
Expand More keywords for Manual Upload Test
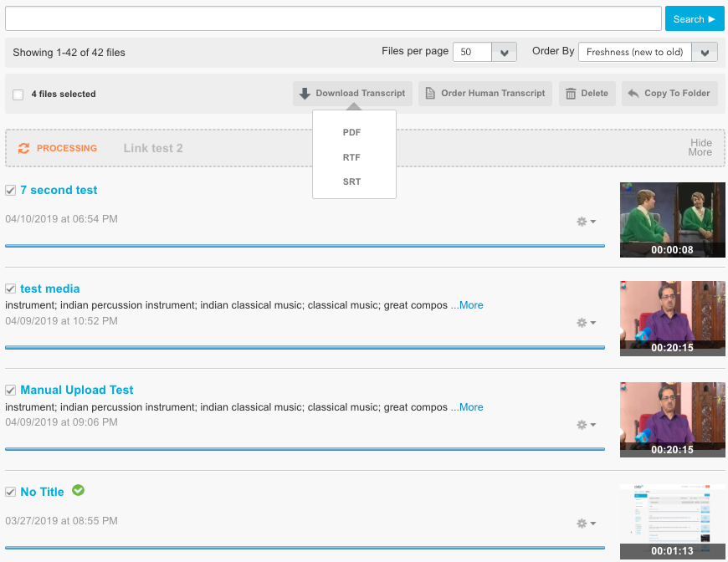pyautogui.click(x=471, y=407)
